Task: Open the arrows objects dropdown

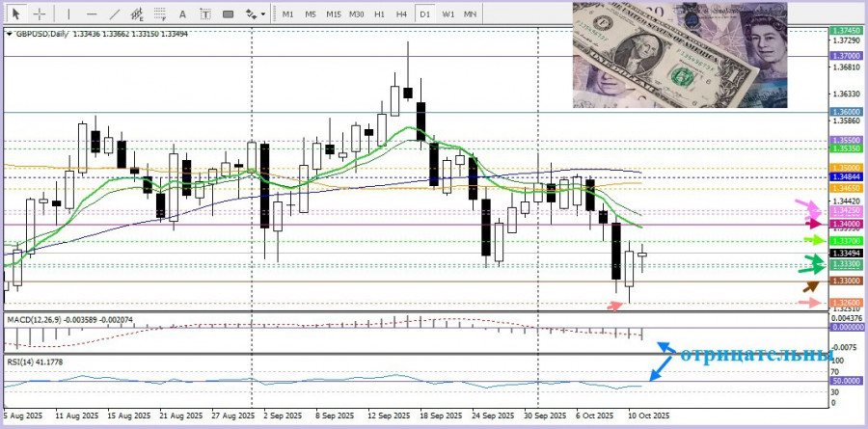Action: pos(254,14)
